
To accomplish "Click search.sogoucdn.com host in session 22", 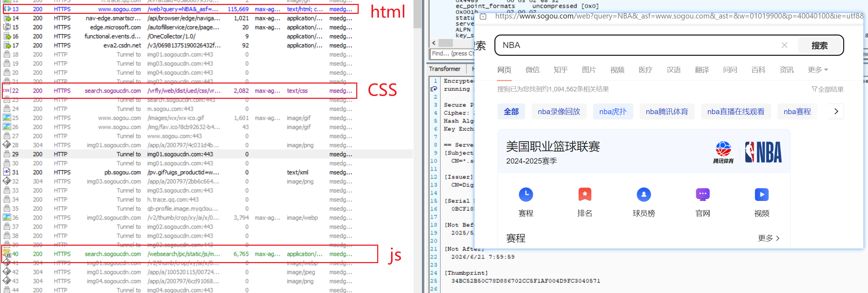I will [x=113, y=91].
